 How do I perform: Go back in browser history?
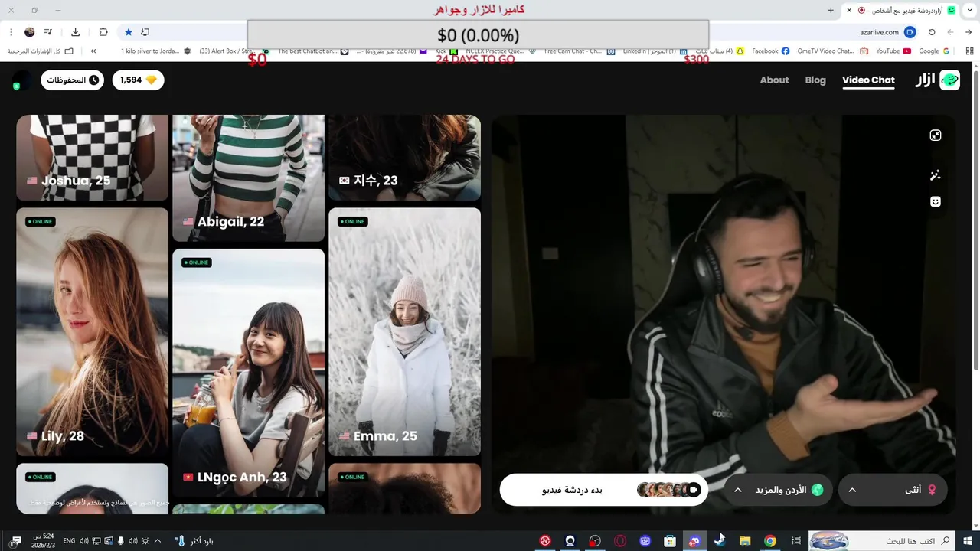coord(969,32)
